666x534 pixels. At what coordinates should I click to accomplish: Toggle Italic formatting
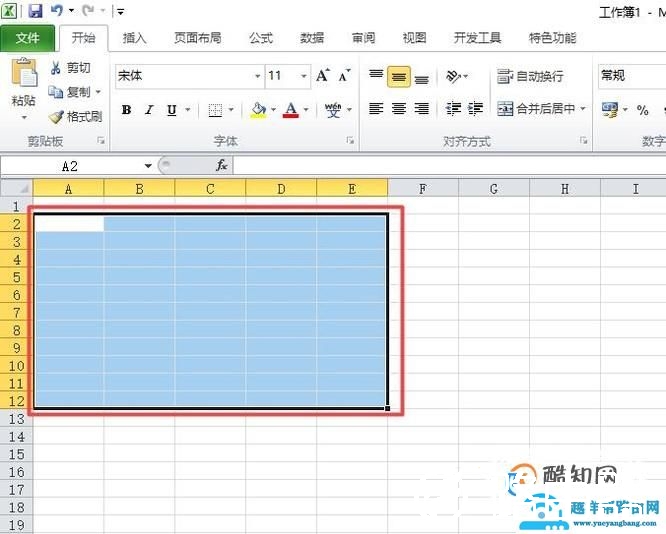(149, 110)
